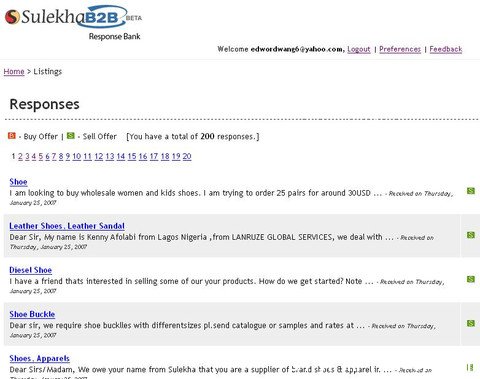Click Sell Offer icon on Shoe Buckle row
This screenshot has height=379, width=480.
471,323
